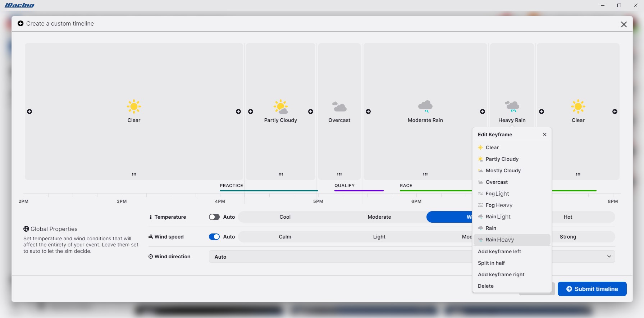The image size is (644, 318).
Task: Click the purple QUALIFY session bar
Action: [358, 190]
